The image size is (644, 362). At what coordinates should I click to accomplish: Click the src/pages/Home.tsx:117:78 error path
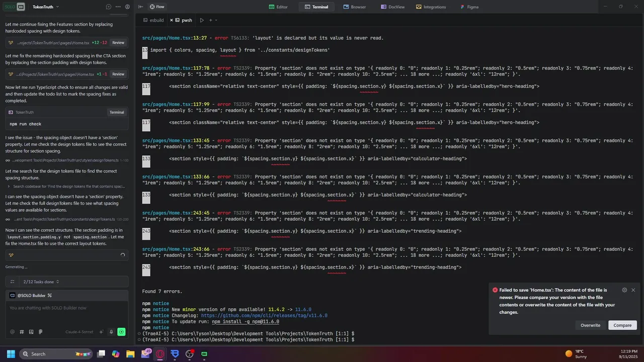click(x=176, y=68)
